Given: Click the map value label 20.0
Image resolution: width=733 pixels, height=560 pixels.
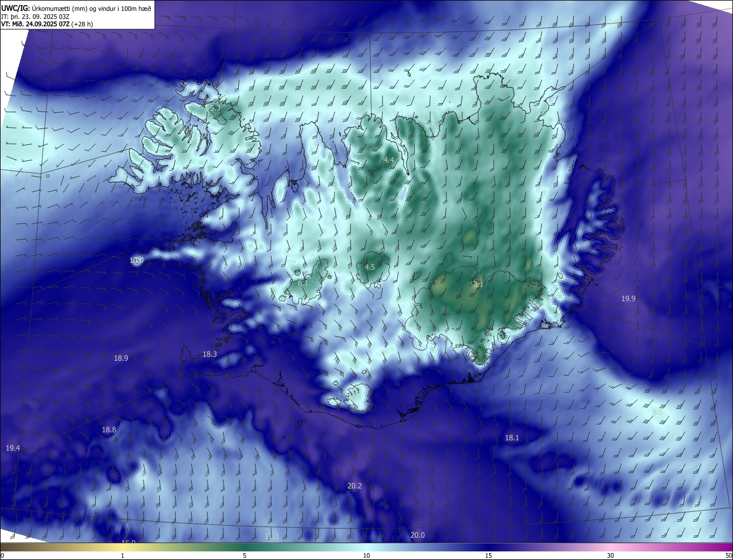Looking at the screenshot, I should pos(417,535).
